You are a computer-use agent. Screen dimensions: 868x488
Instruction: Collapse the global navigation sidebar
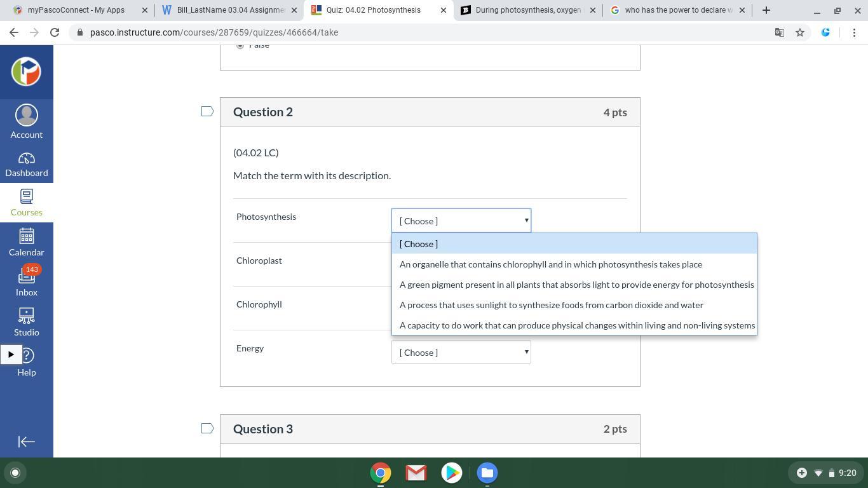(x=26, y=442)
